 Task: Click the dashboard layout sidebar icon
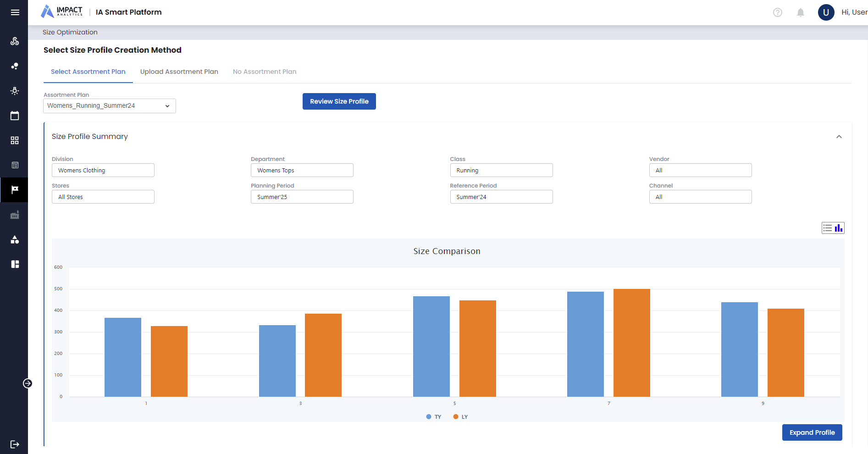tap(15, 264)
